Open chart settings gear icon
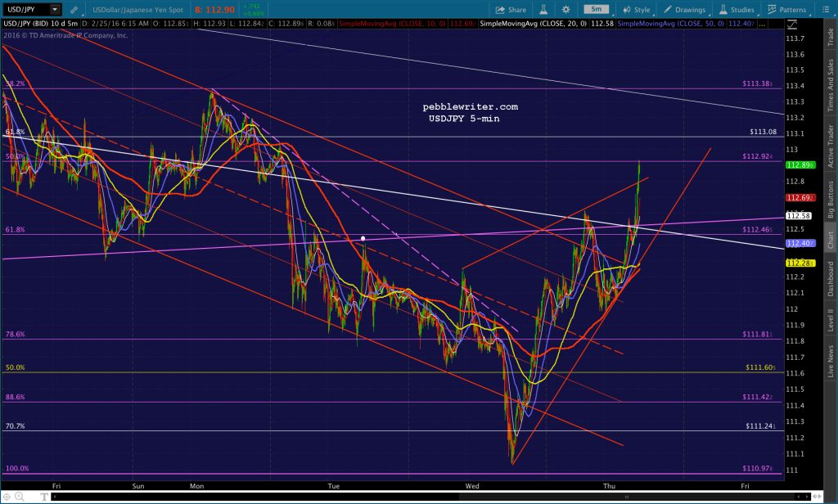The image size is (838, 504). 566,10
